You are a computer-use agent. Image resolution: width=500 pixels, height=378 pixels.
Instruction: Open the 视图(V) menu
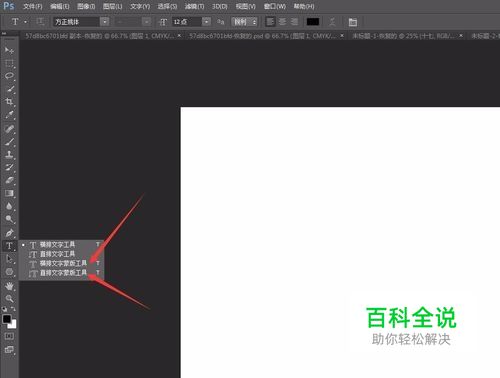point(245,6)
